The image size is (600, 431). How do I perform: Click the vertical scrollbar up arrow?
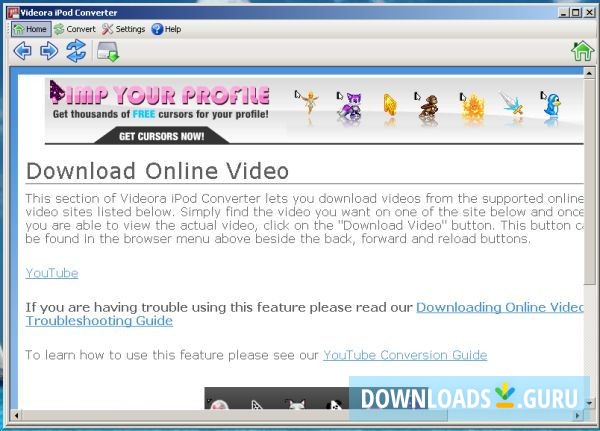[x=589, y=73]
